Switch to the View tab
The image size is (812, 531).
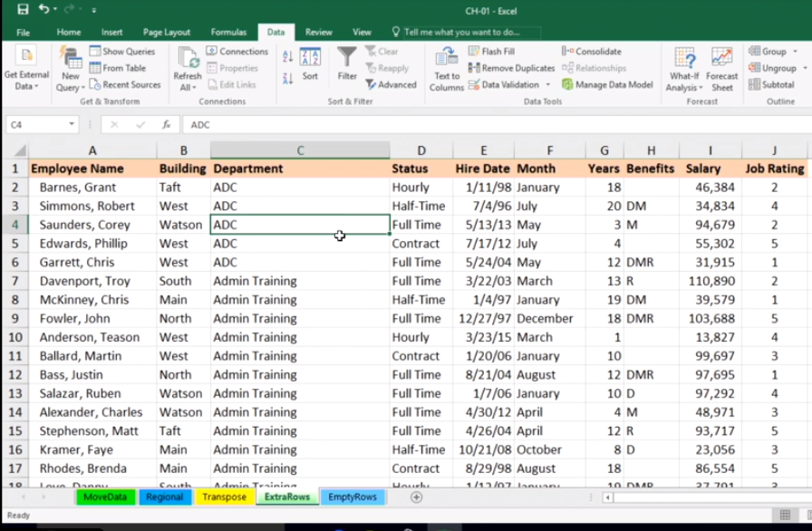(362, 32)
